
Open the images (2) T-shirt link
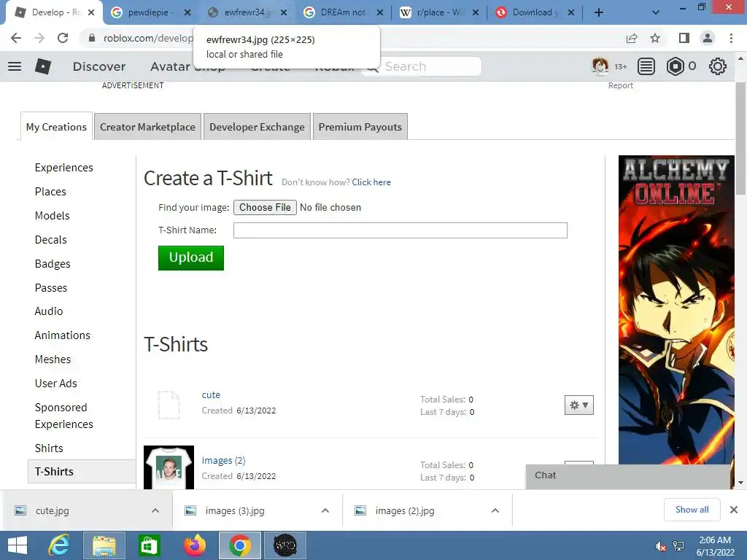click(x=223, y=461)
